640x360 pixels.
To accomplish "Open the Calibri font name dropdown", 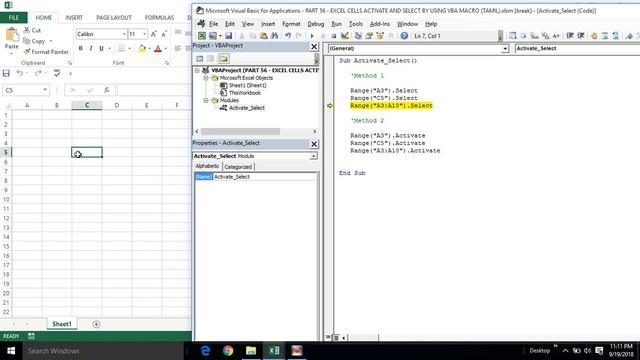I will 124,34.
